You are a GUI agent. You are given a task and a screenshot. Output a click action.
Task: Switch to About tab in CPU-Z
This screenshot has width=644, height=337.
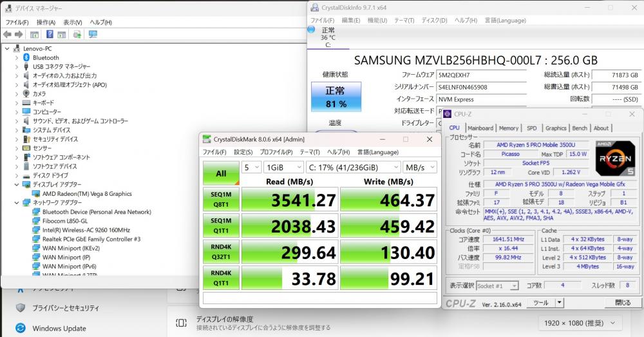coord(601,128)
